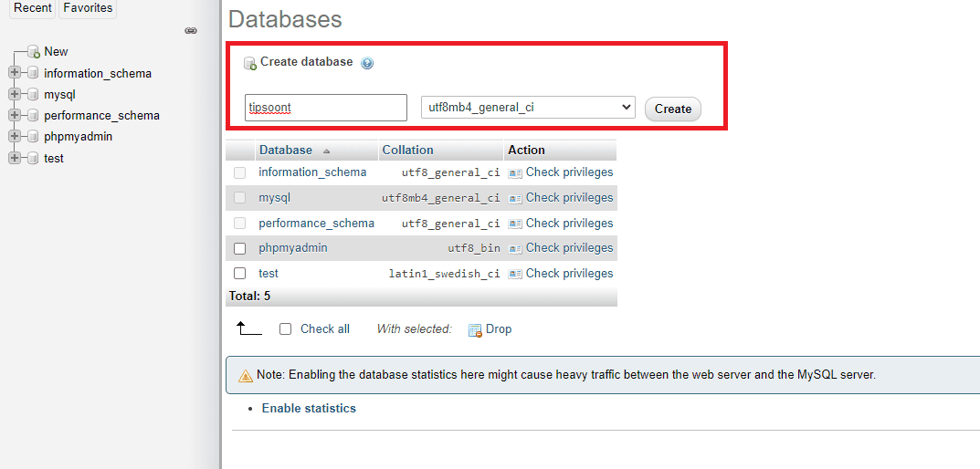Click the warning icon in the note
The width and height of the screenshot is (980, 469).
(246, 376)
